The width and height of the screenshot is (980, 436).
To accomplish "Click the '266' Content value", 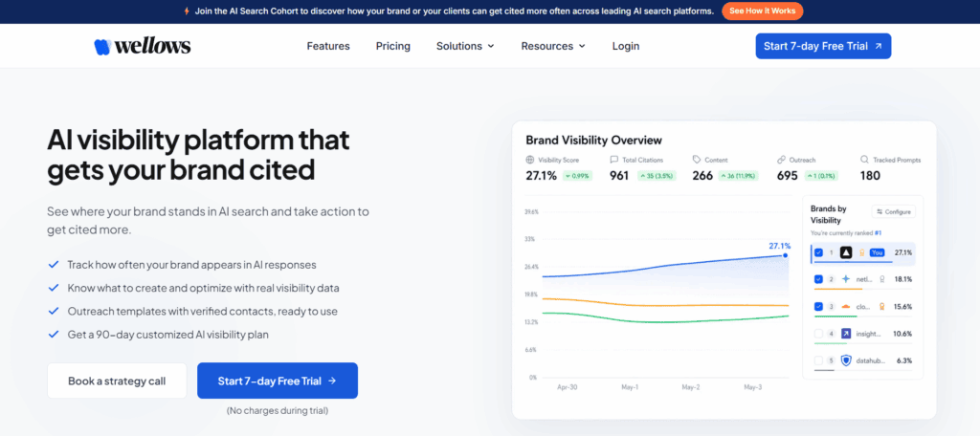I will (x=702, y=176).
